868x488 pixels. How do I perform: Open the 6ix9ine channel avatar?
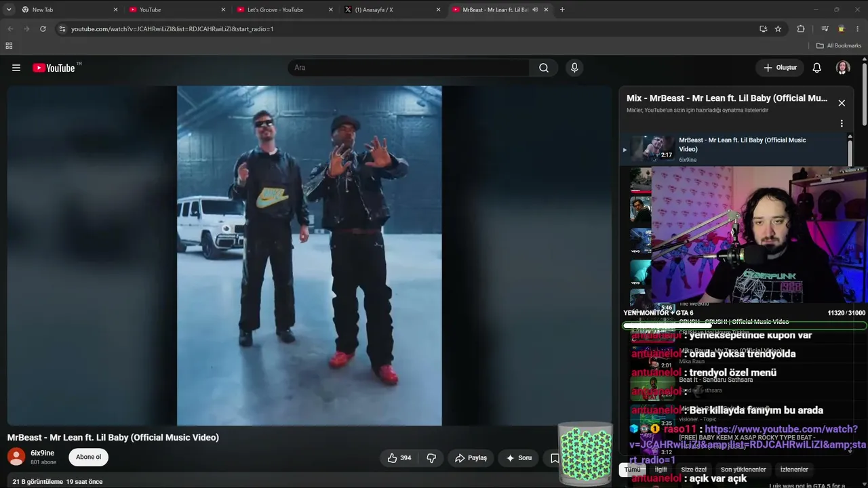pyautogui.click(x=16, y=457)
